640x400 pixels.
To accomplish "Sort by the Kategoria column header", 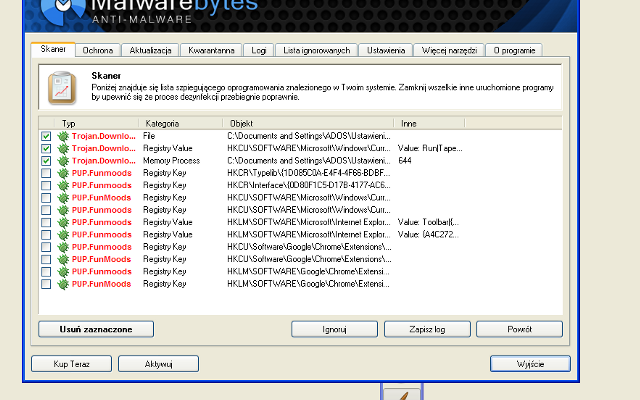I will coord(181,123).
